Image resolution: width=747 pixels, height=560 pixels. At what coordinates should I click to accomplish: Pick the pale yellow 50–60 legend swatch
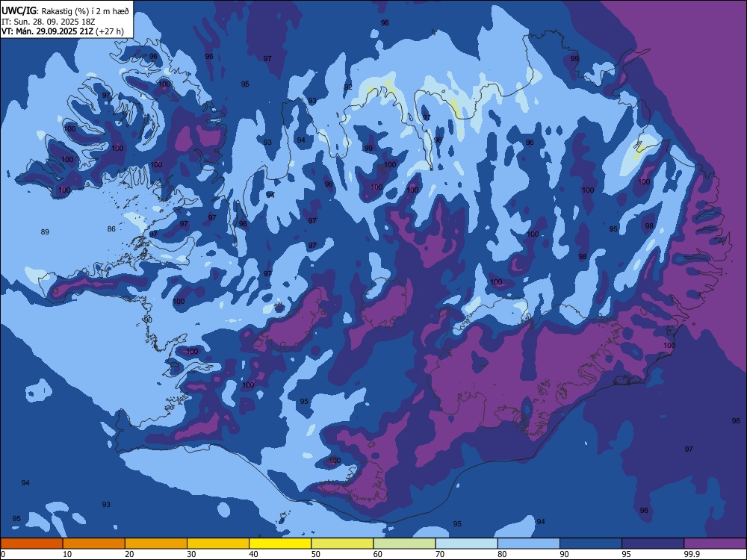coord(343,544)
